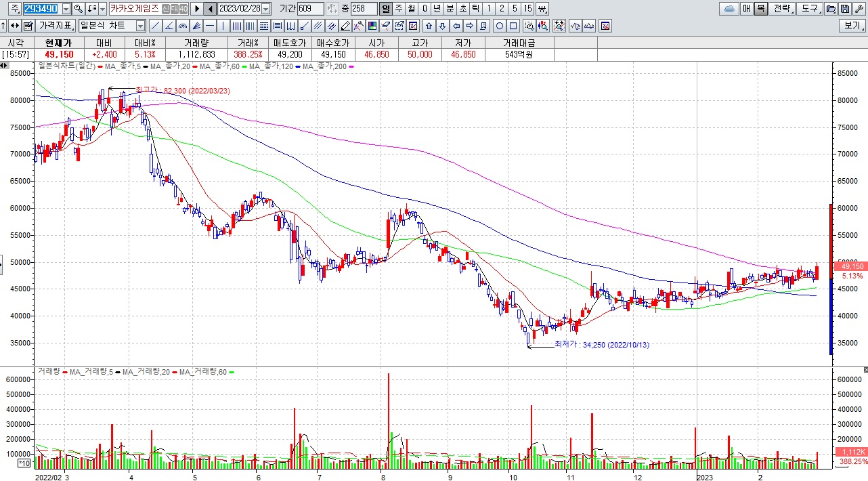Screen dimensions: 868x481
Task: Select the minute (분) period button
Action: [450, 9]
